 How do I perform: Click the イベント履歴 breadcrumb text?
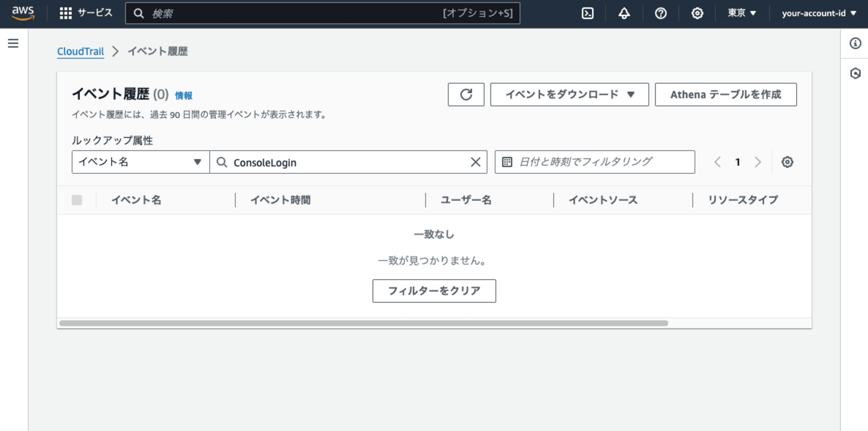[158, 51]
